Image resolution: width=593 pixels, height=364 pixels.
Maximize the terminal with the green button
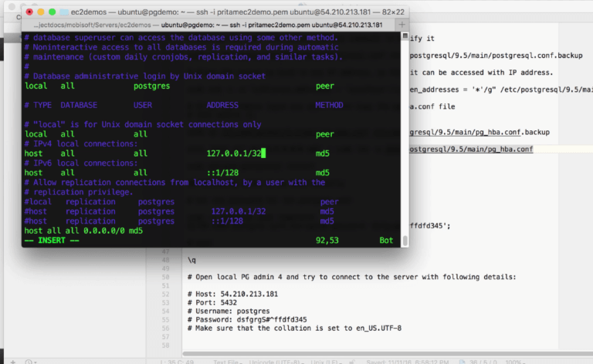coord(53,12)
